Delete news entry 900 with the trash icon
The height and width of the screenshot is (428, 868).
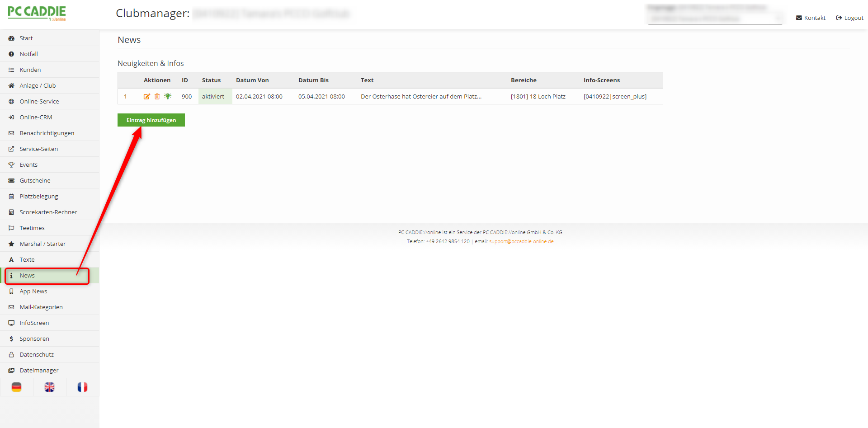(x=157, y=96)
